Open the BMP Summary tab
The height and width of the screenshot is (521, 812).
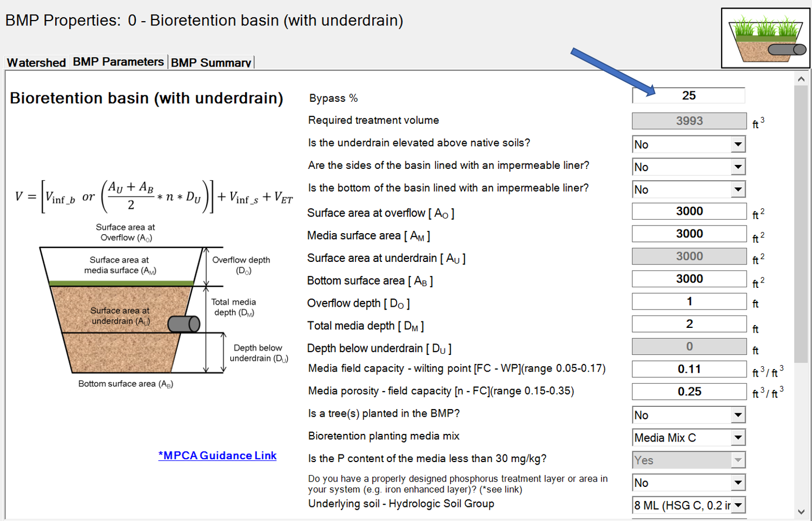(211, 63)
